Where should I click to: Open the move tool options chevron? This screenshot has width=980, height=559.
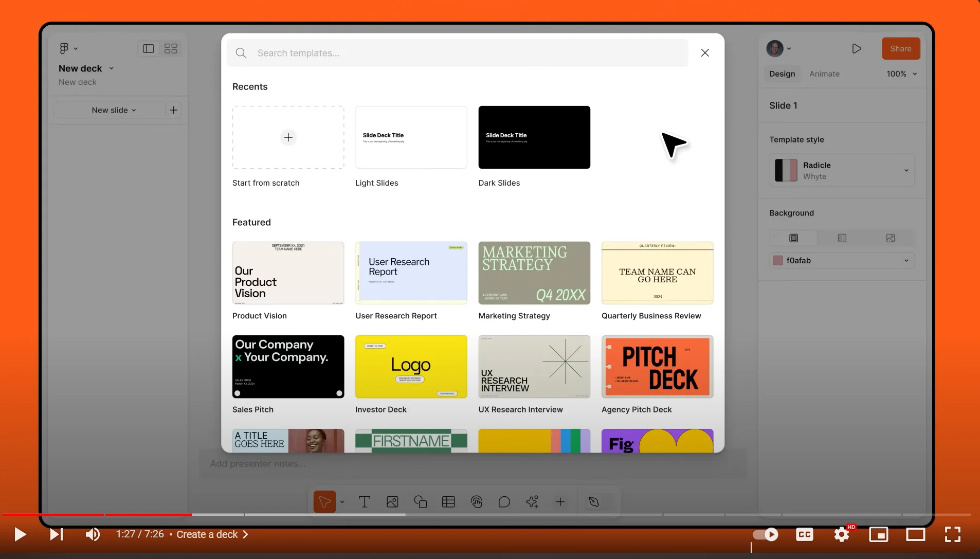tap(342, 502)
